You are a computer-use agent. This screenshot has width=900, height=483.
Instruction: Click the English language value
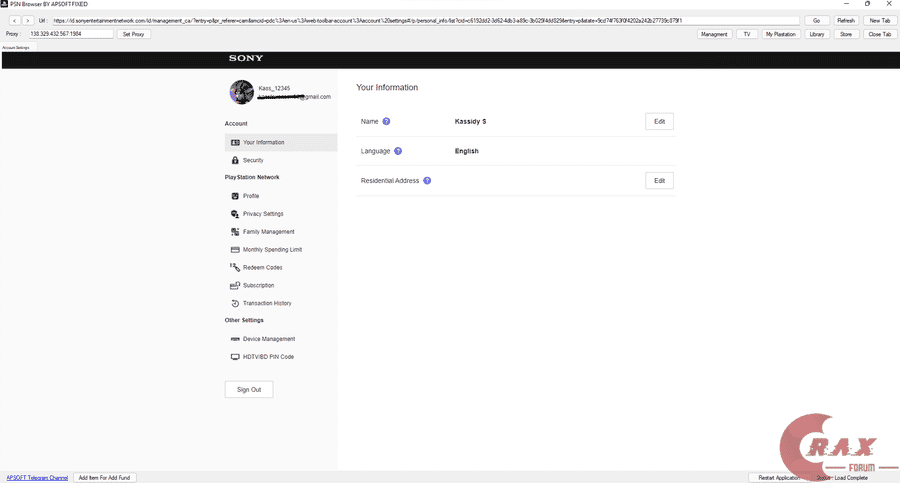pos(467,151)
